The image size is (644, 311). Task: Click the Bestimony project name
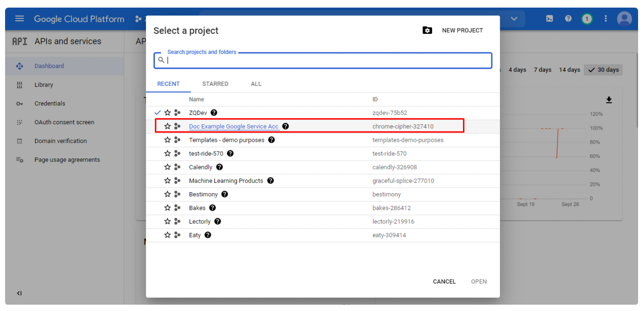203,194
